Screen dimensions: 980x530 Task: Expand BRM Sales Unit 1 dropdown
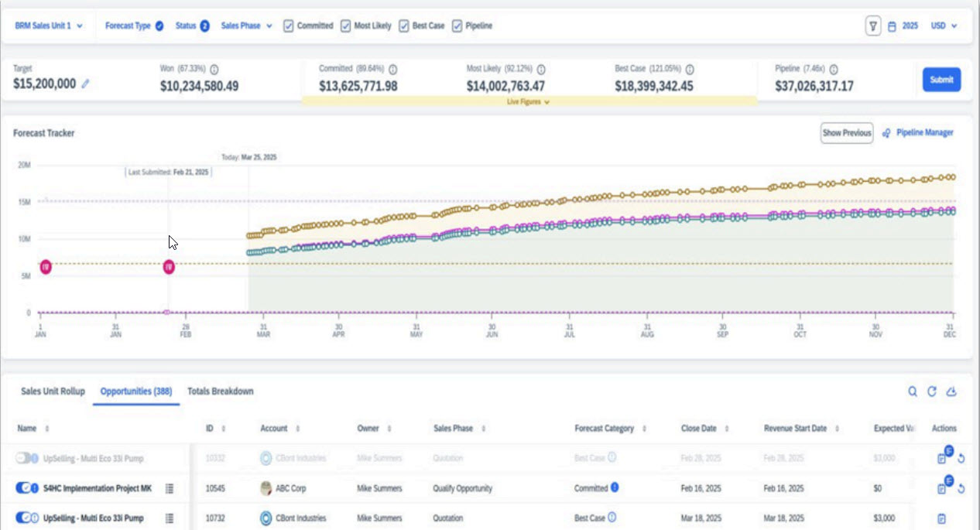click(49, 26)
